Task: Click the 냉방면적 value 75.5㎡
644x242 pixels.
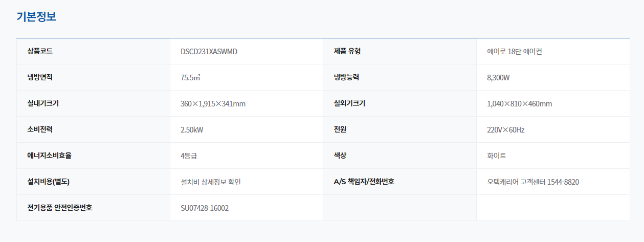Action: 190,78
